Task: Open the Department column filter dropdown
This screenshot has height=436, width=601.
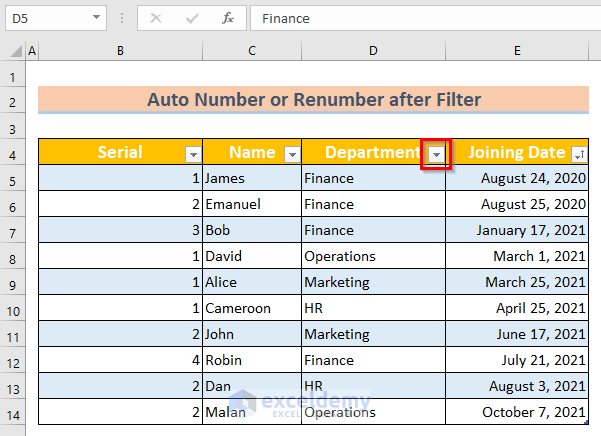Action: tap(436, 154)
